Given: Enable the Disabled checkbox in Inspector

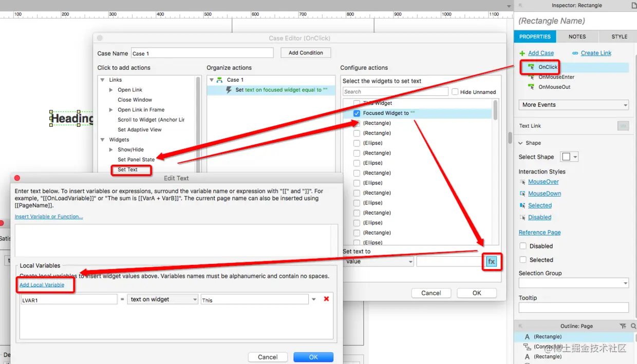Looking at the screenshot, I should tap(523, 246).
